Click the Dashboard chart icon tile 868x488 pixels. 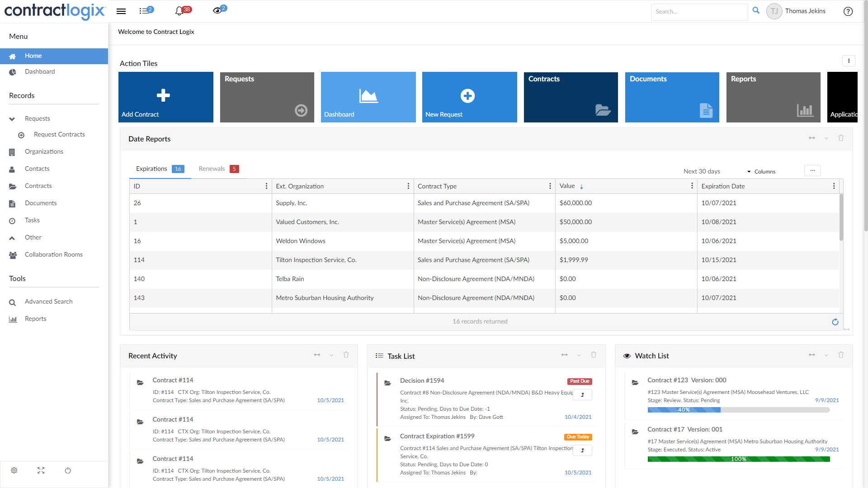pyautogui.click(x=368, y=96)
